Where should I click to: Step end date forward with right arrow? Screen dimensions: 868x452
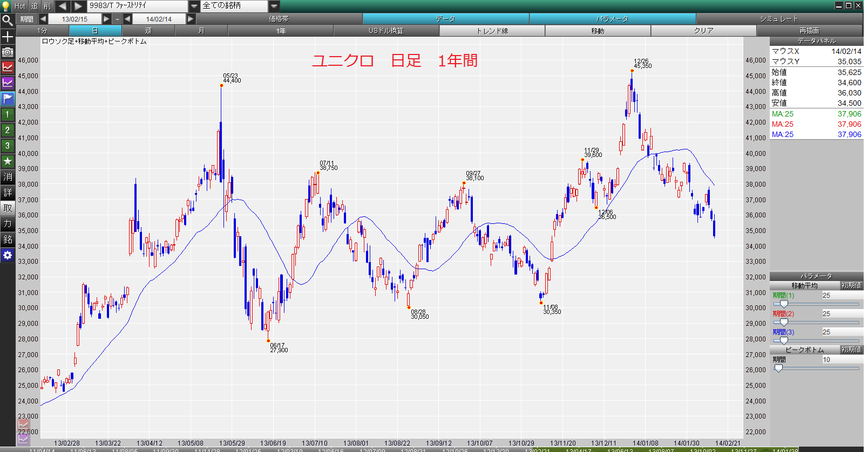coord(191,19)
